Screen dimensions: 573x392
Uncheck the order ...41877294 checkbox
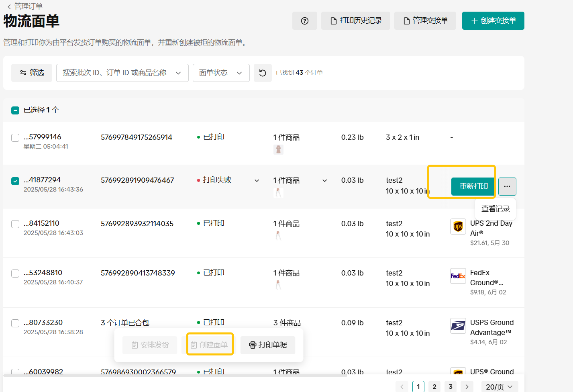(x=15, y=181)
